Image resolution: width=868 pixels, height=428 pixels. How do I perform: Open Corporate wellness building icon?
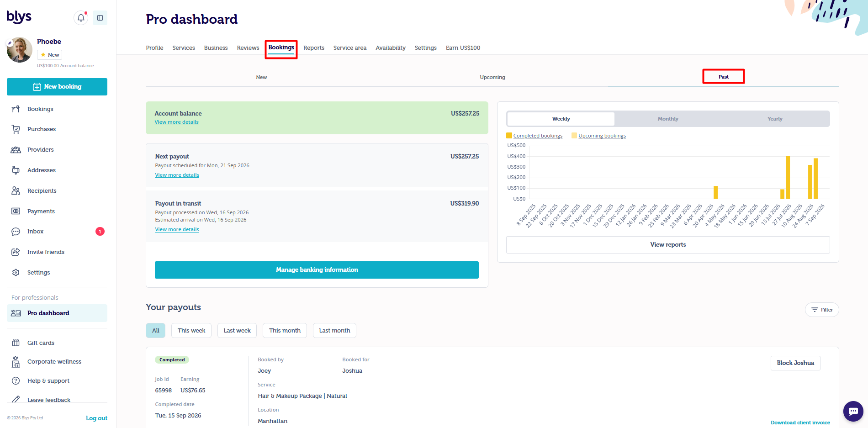point(16,362)
